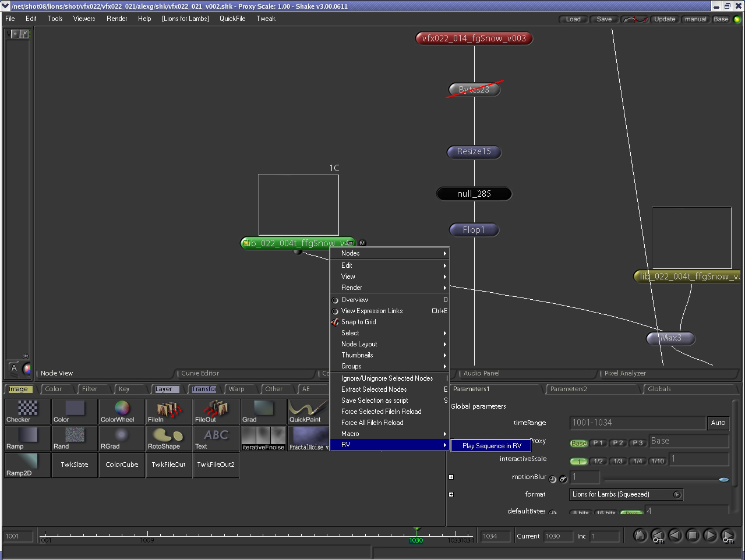
Task: Go to the timeline home button
Action: tap(640, 536)
